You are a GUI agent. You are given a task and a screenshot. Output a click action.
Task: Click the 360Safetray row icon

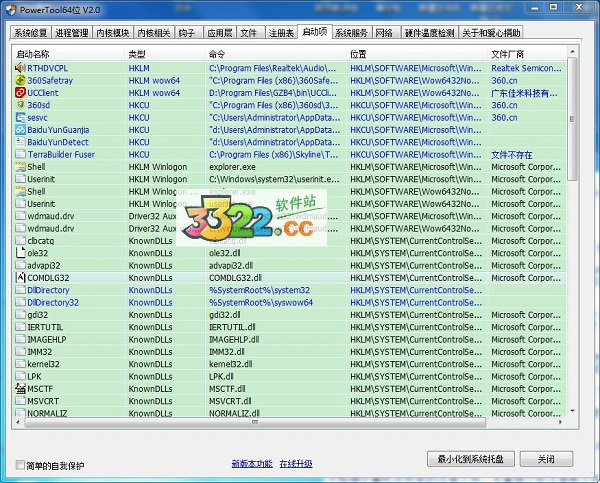tap(20, 80)
